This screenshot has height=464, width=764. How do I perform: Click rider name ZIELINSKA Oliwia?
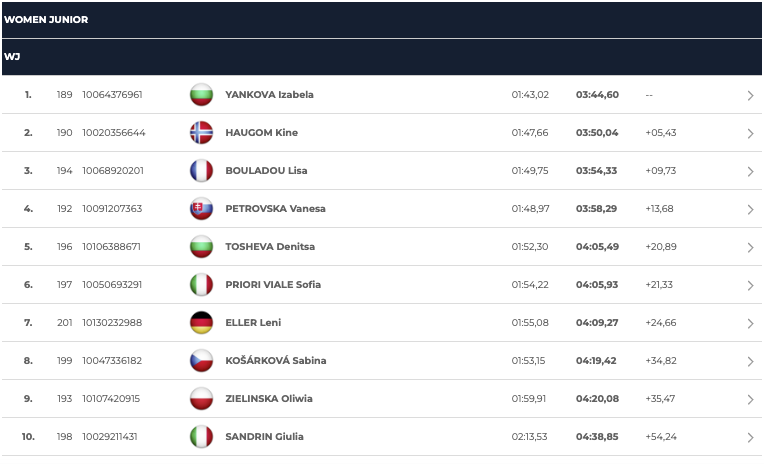point(268,399)
